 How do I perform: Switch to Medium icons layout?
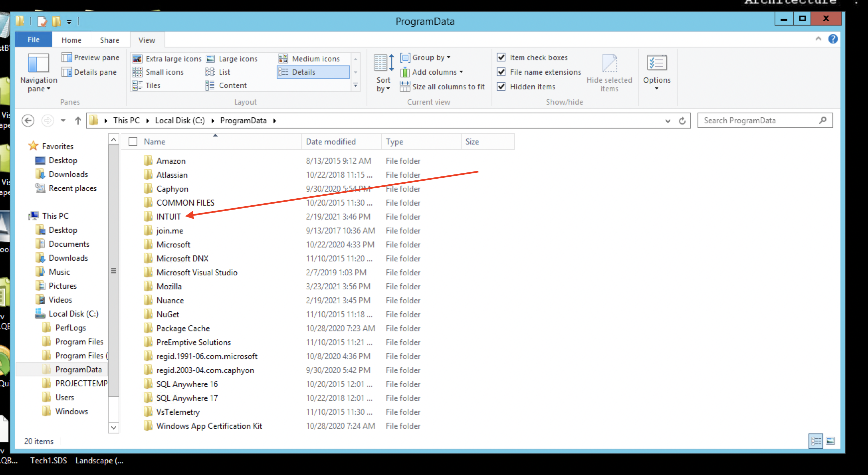click(309, 58)
